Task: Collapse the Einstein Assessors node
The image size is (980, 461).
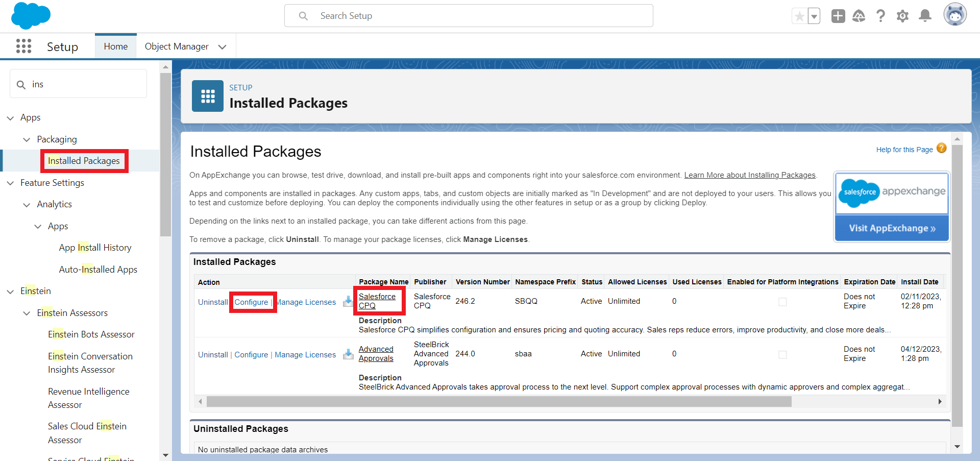Action: (27, 313)
